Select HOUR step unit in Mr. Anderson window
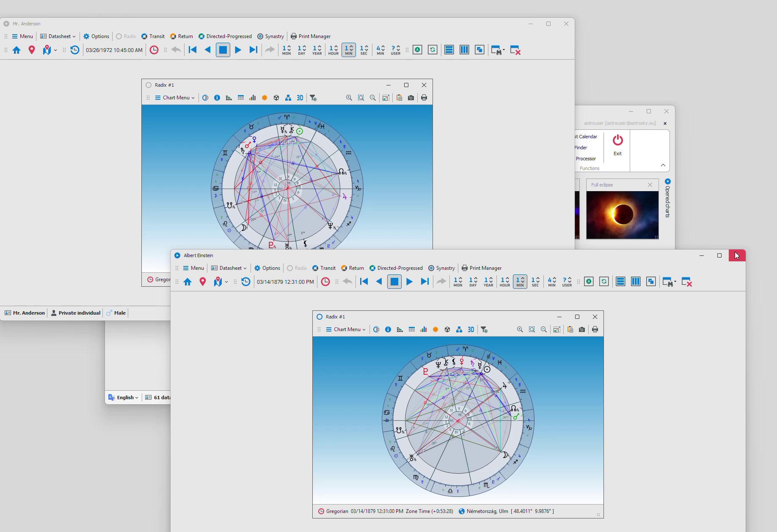 (333, 50)
